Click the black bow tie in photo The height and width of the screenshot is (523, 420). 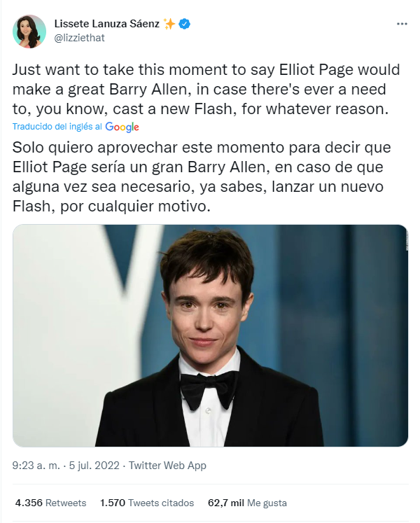coord(208,389)
